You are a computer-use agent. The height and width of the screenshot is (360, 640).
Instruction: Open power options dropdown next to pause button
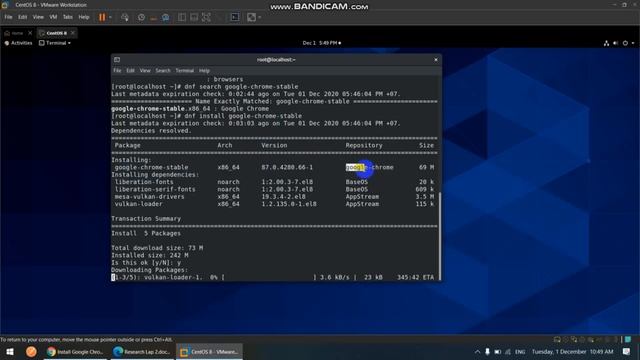[x=110, y=17]
